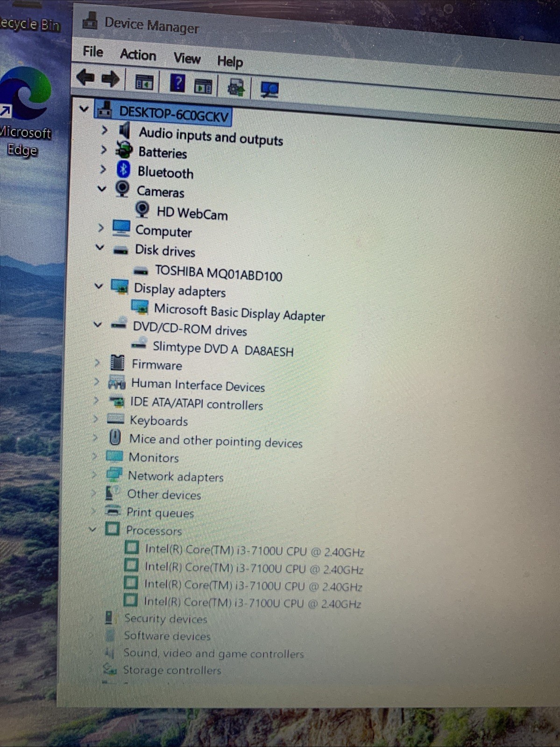
Task: Click the Forward arrow toolbar button
Action: pyautogui.click(x=110, y=79)
